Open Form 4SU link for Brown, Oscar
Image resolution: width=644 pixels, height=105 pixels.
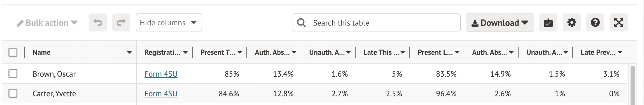(x=161, y=74)
